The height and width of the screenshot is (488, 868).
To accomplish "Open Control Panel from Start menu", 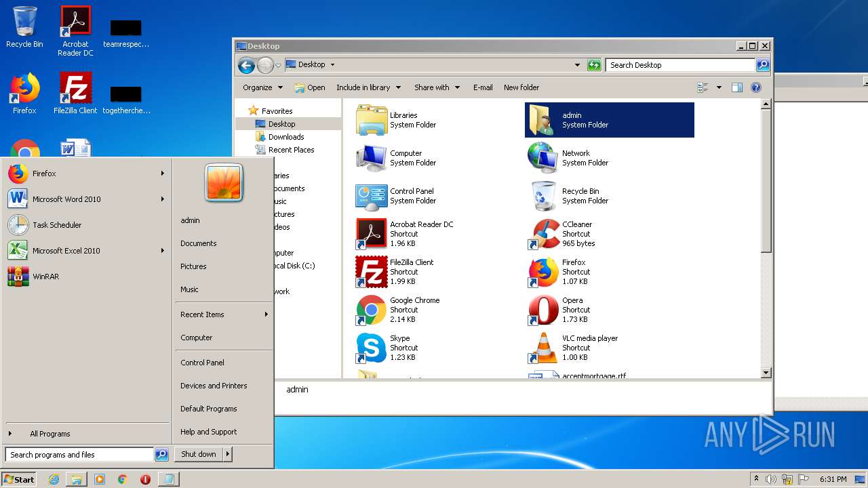I will [202, 363].
